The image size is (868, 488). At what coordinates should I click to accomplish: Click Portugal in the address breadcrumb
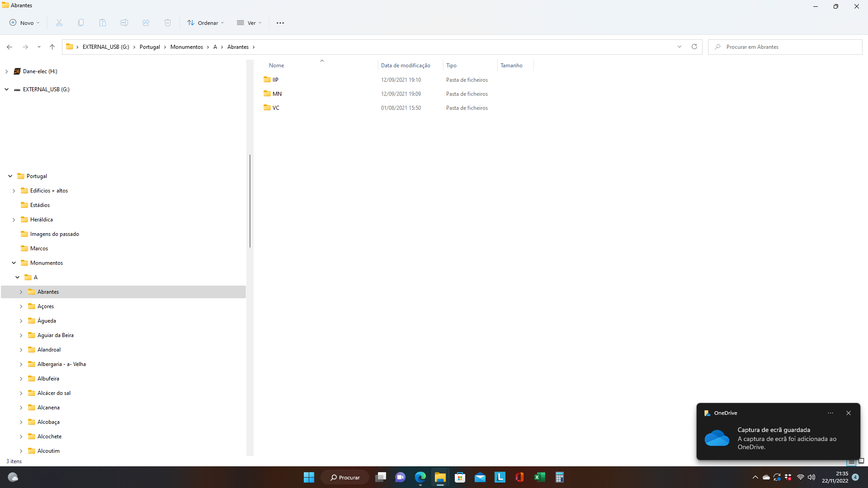click(150, 47)
